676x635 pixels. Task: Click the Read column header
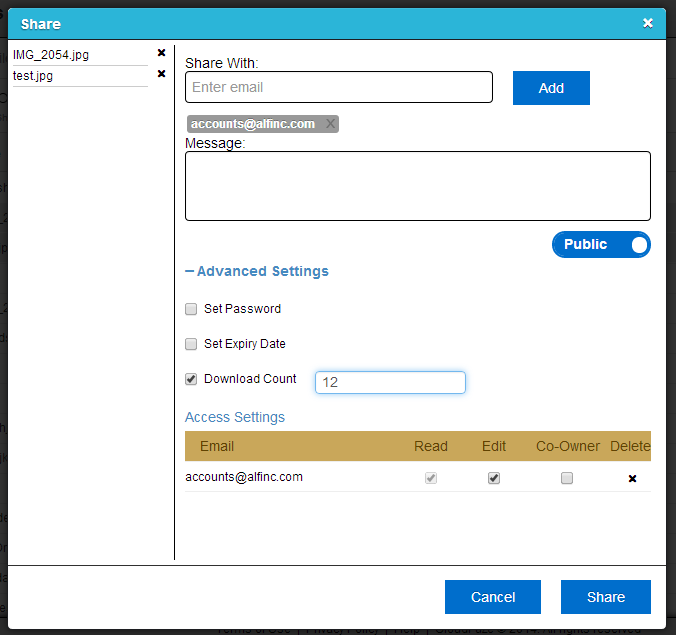click(431, 446)
